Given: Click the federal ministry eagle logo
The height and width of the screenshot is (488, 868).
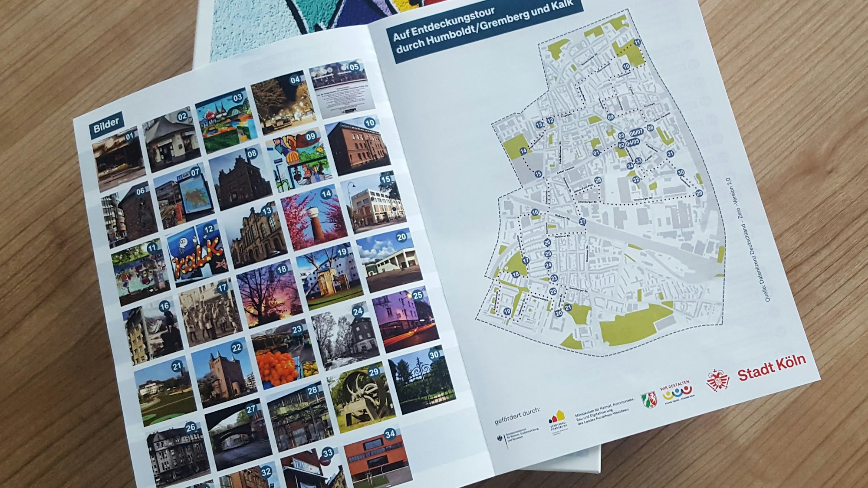Looking at the screenshot, I should [500, 439].
